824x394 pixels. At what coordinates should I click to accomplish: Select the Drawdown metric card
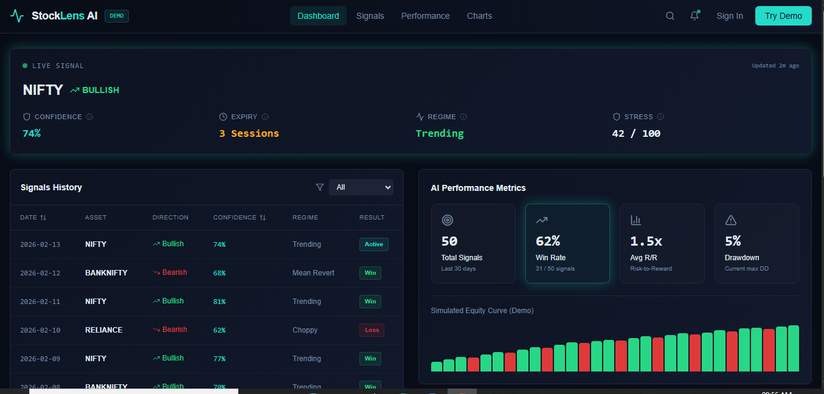(757, 243)
